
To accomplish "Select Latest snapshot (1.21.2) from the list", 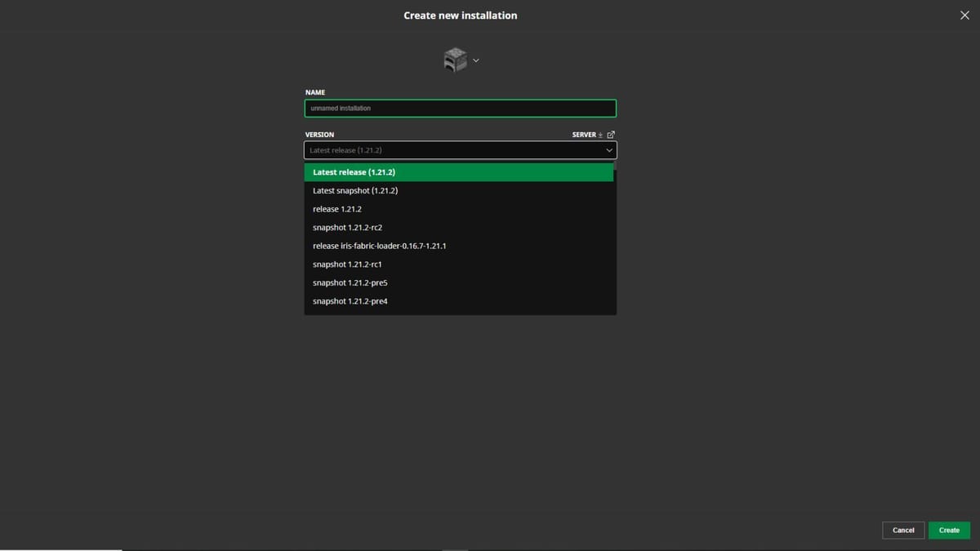I will pyautogui.click(x=460, y=190).
